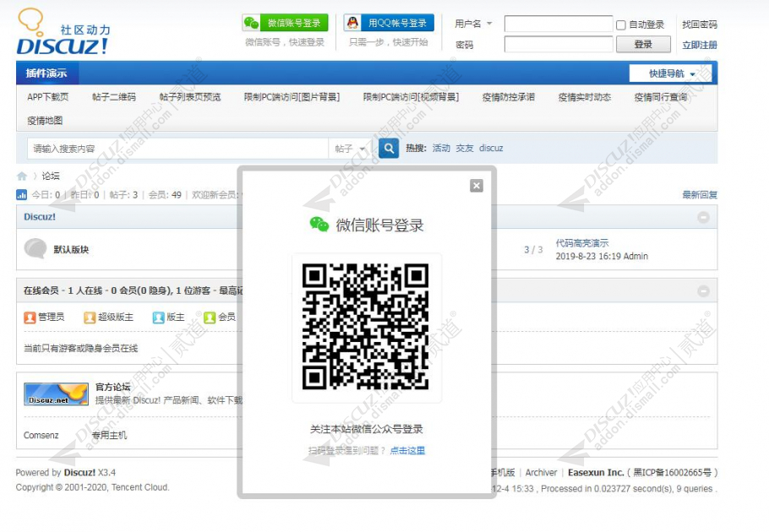The height and width of the screenshot is (532, 769).
Task: Open the 专用主机 friend link
Action: [x=109, y=435]
